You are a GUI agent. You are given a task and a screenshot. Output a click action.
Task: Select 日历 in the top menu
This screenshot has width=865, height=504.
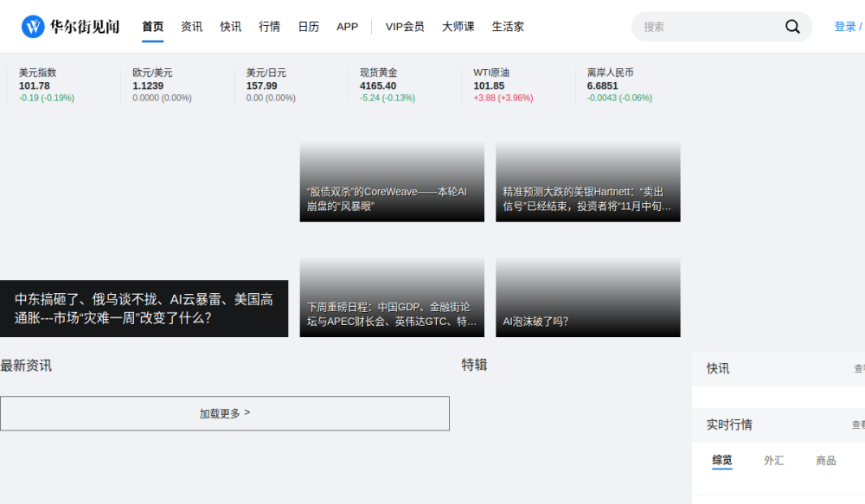[309, 27]
